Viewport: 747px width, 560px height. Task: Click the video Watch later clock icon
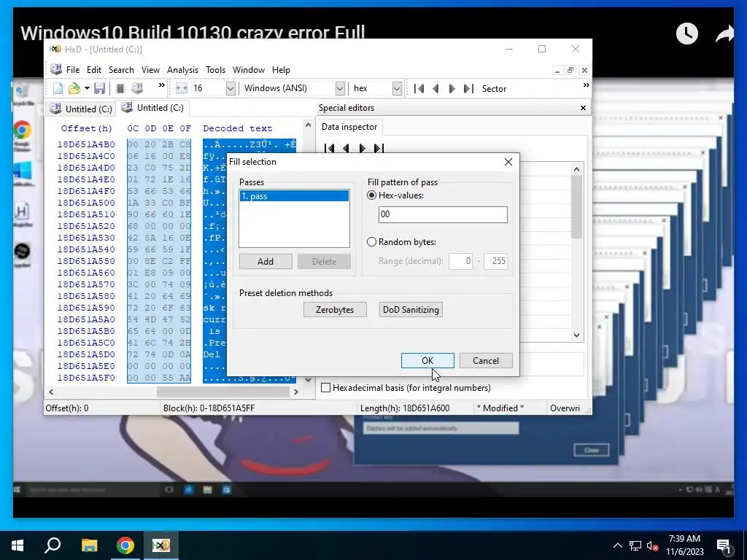(x=687, y=34)
